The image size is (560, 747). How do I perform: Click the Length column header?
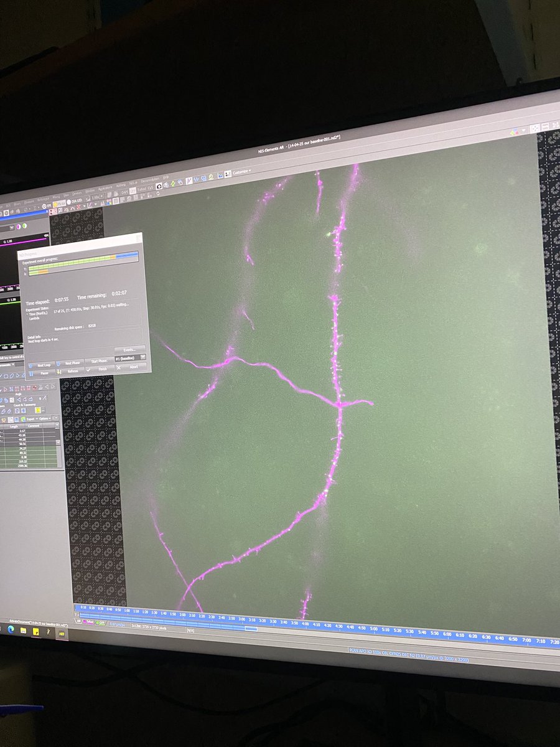click(14, 426)
